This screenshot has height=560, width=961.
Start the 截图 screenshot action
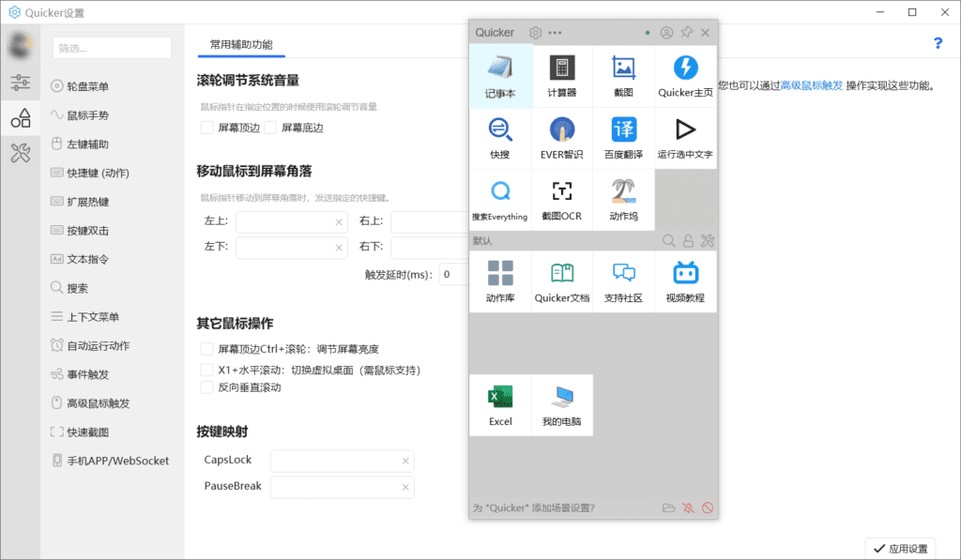tap(623, 77)
